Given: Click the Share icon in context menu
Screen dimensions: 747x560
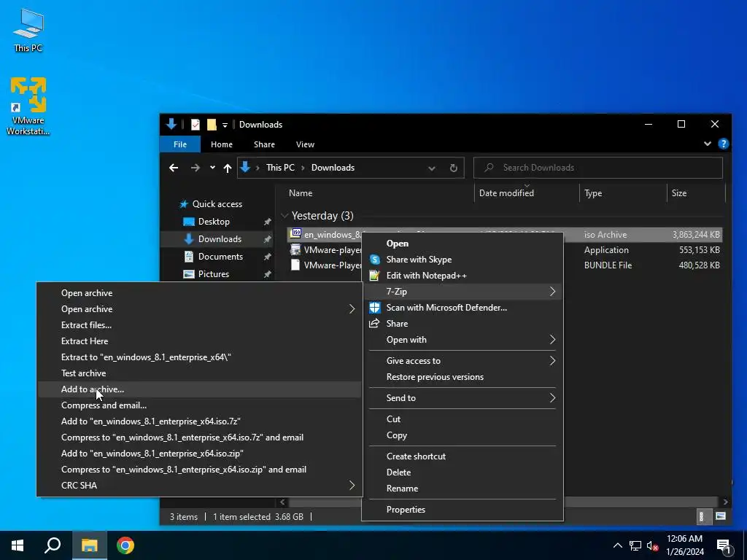Looking at the screenshot, I should [x=375, y=324].
